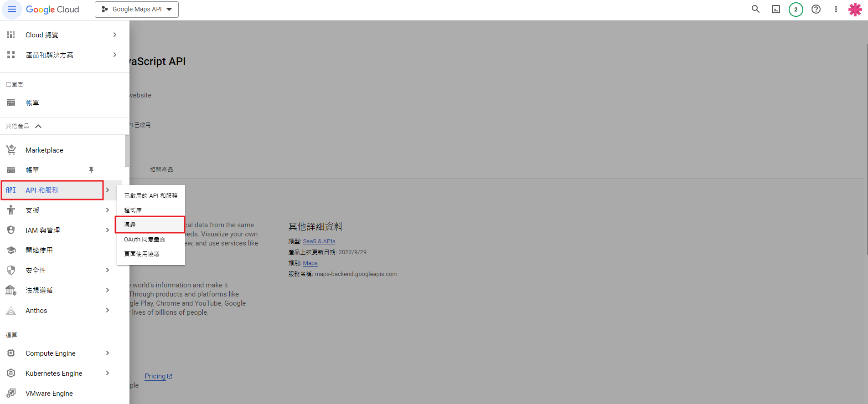The image size is (868, 404).
Task: Open the three-dot more options menu
Action: pyautogui.click(x=836, y=9)
